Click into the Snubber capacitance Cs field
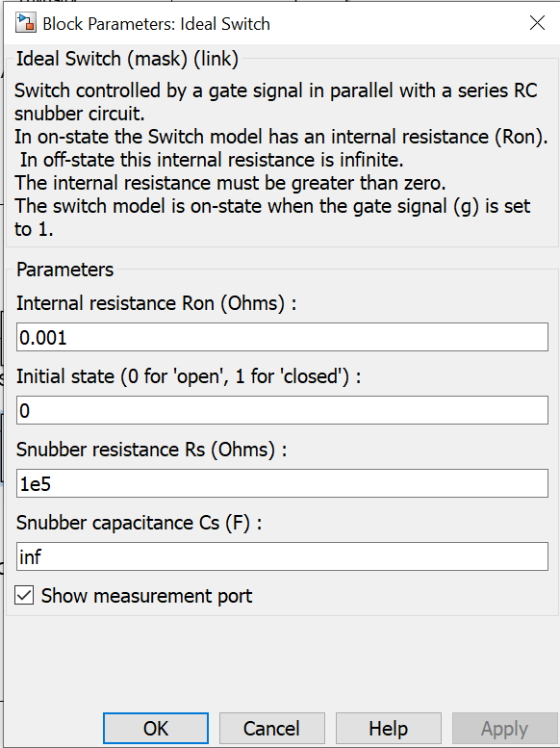560x748 pixels. pos(282,556)
